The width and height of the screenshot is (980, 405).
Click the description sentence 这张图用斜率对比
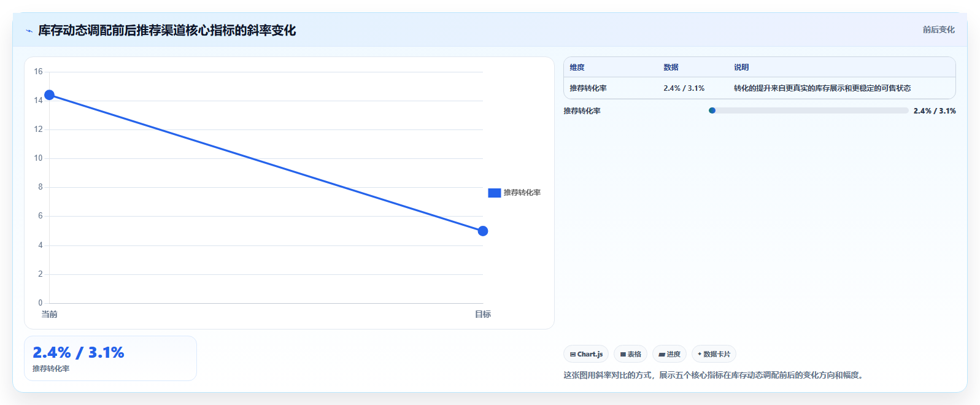pos(715,375)
